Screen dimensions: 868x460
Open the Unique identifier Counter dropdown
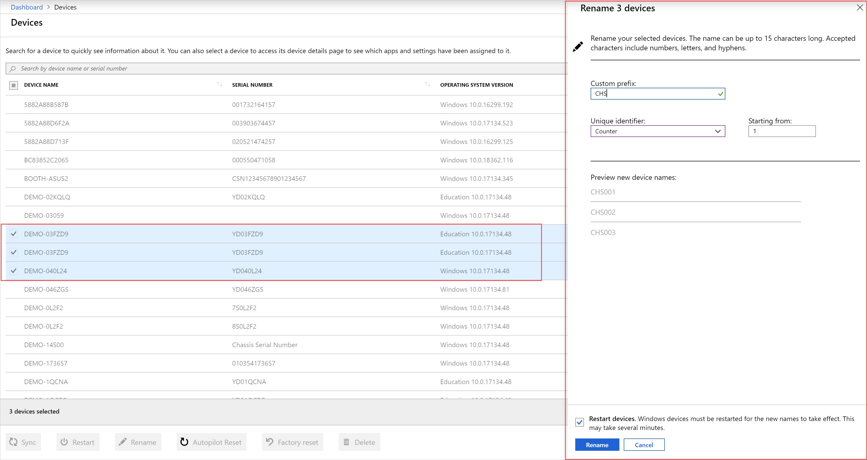657,131
